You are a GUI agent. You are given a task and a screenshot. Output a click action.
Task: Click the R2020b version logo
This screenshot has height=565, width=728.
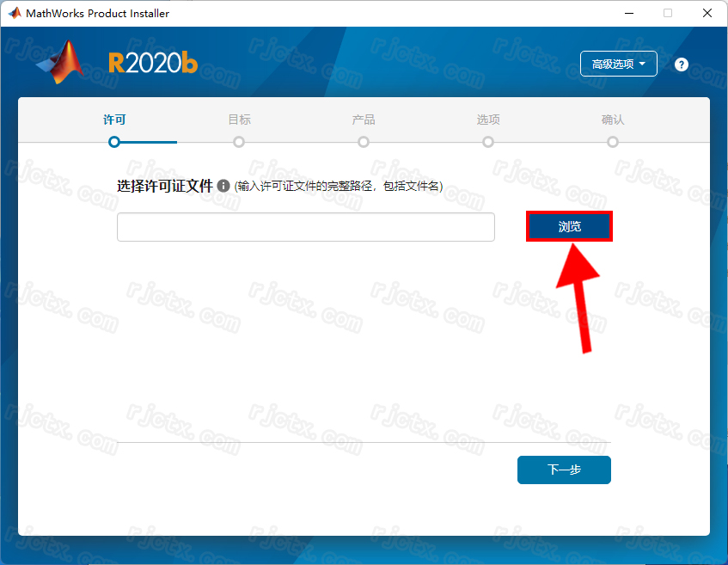(153, 64)
